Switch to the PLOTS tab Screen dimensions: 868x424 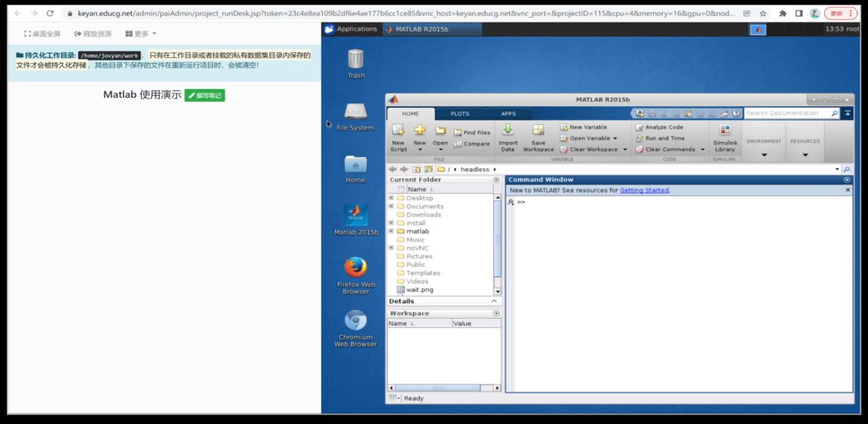(460, 114)
